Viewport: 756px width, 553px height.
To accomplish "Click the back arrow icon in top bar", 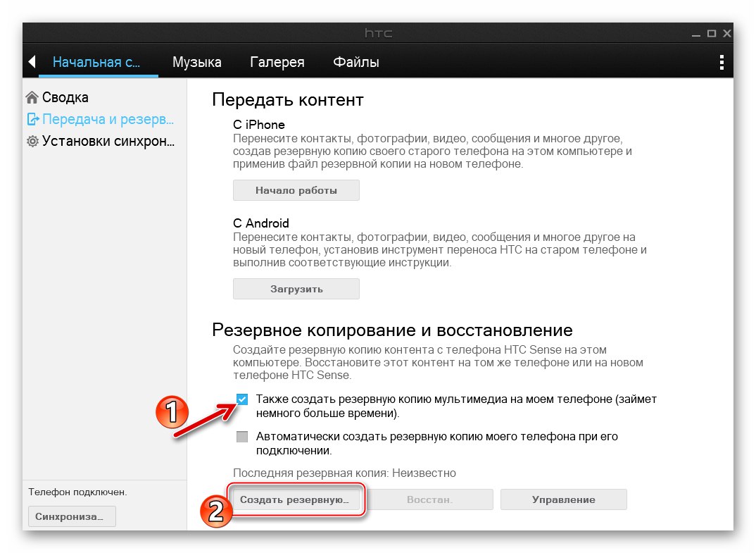I will click(x=32, y=62).
